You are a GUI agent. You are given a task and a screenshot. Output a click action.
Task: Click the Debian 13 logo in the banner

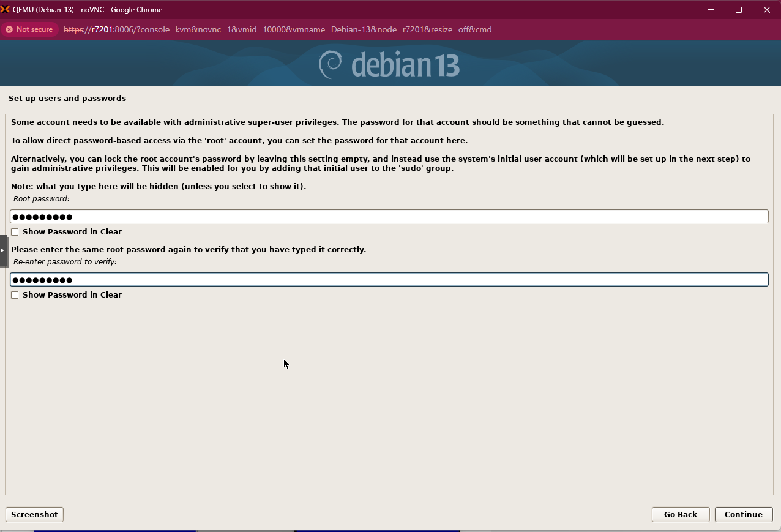pos(389,62)
